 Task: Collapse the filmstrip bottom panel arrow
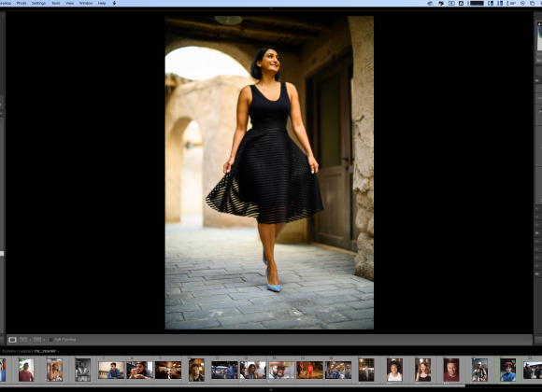[x=271, y=389]
